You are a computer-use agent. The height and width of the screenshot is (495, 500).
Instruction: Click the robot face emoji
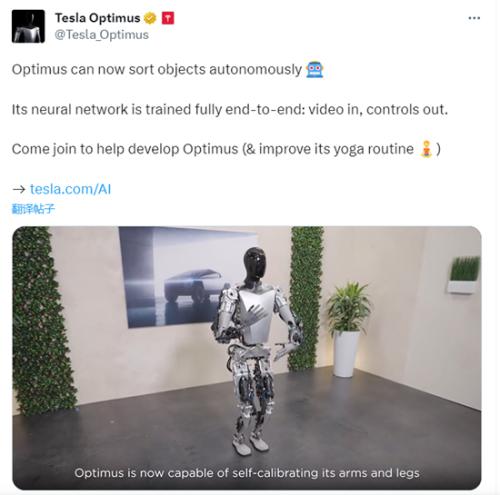pos(315,69)
